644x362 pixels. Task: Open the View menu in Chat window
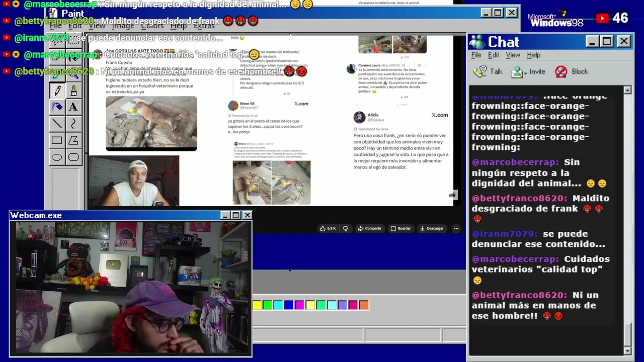[513, 55]
